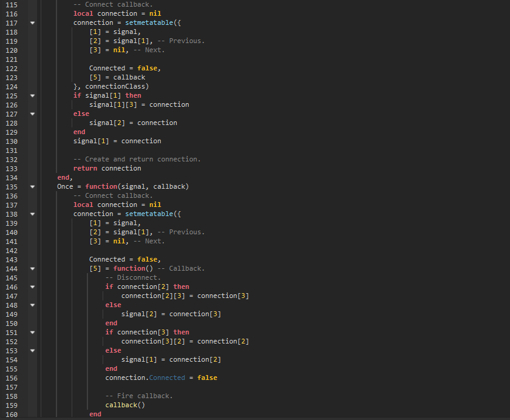Click the '-- Fire callback.' comment

click(x=138, y=396)
